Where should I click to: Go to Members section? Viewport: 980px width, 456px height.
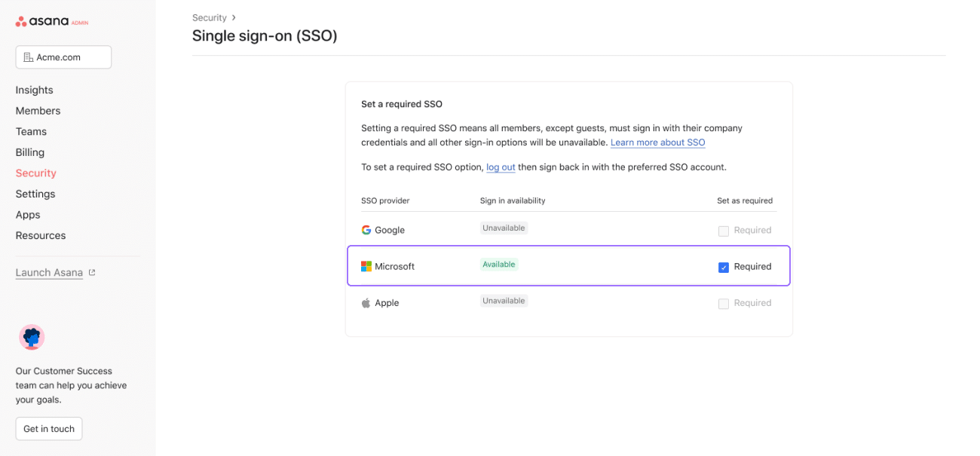point(38,111)
